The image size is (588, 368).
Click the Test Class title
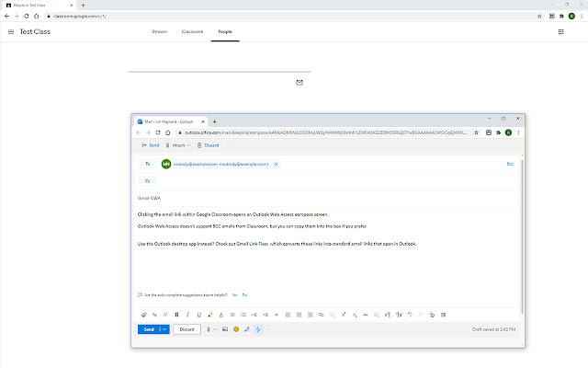coord(35,31)
